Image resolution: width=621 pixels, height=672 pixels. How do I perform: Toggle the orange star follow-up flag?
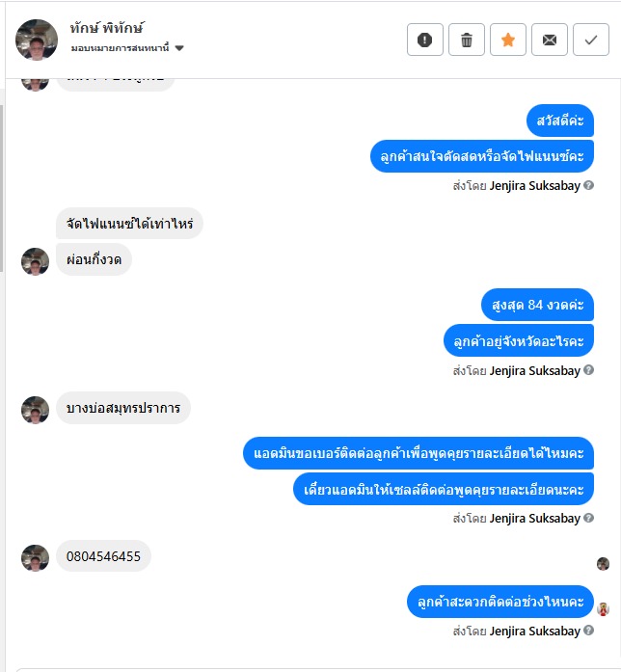(508, 40)
